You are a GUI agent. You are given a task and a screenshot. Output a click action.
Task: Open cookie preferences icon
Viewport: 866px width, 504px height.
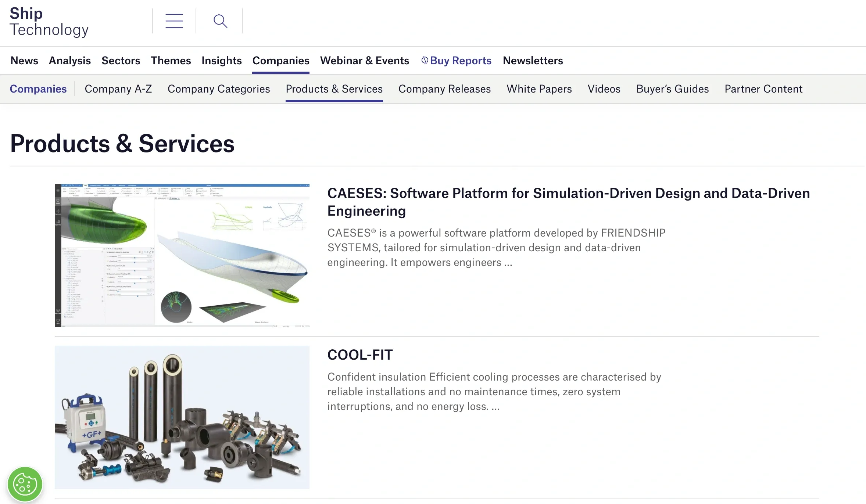coord(25,484)
